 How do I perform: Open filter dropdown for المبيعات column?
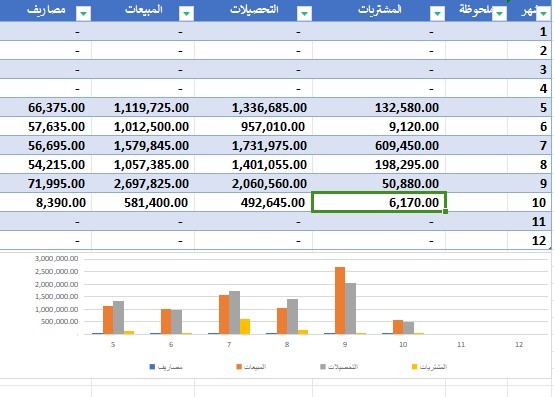(186, 14)
